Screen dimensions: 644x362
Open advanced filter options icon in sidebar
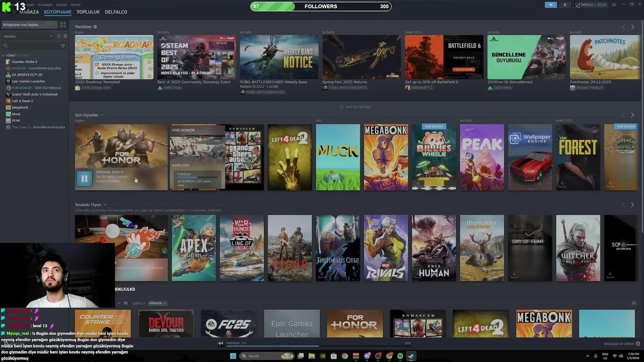(63, 46)
